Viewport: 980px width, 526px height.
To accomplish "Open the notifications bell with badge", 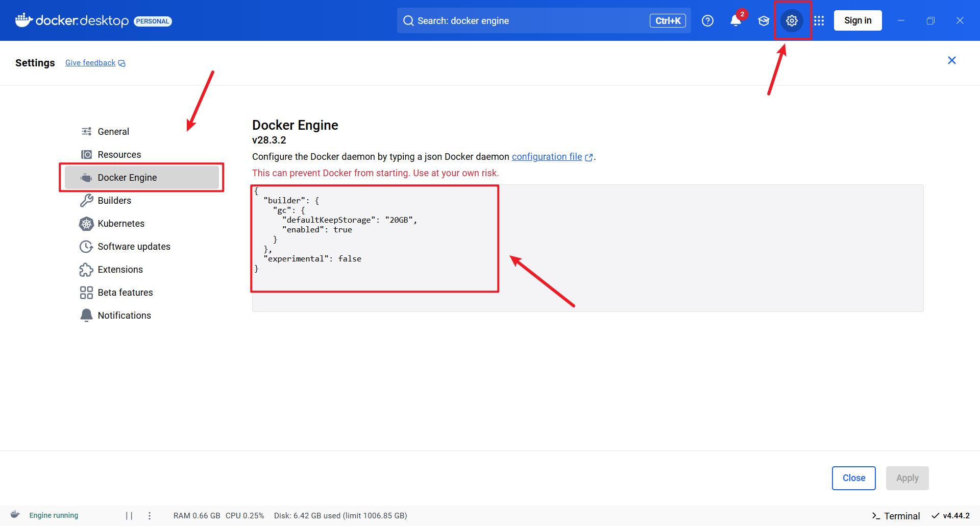I will click(736, 20).
